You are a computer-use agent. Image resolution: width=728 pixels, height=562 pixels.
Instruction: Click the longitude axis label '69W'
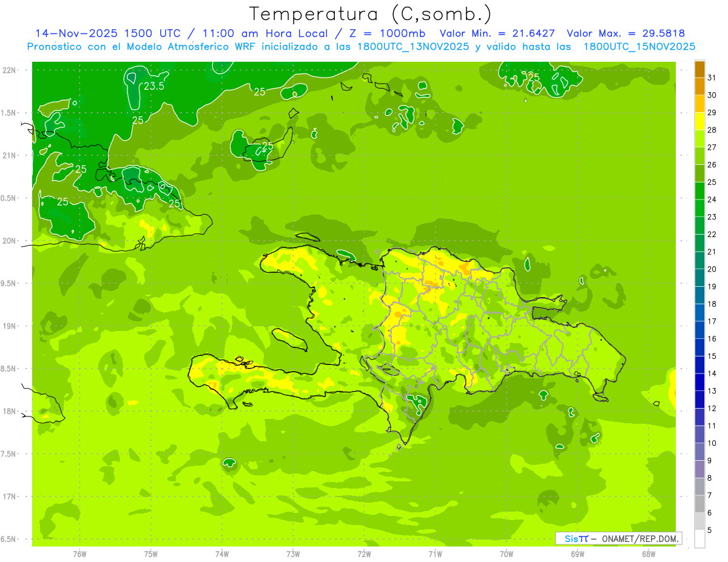[x=578, y=554]
